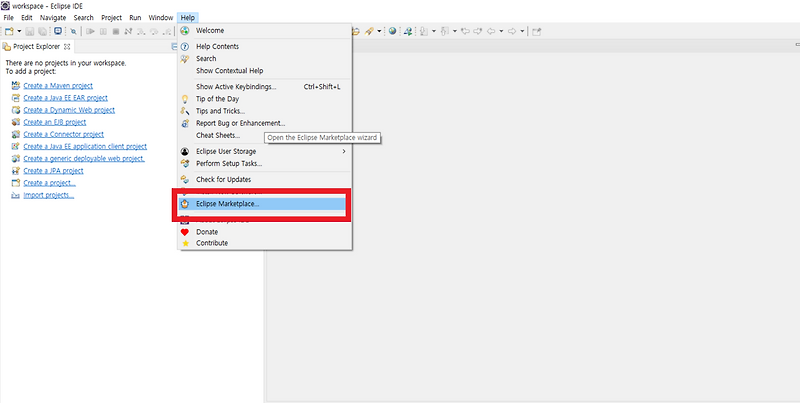Click Create a Dynamic Web project link
Image resolution: width=800 pixels, height=403 pixels.
coord(69,110)
